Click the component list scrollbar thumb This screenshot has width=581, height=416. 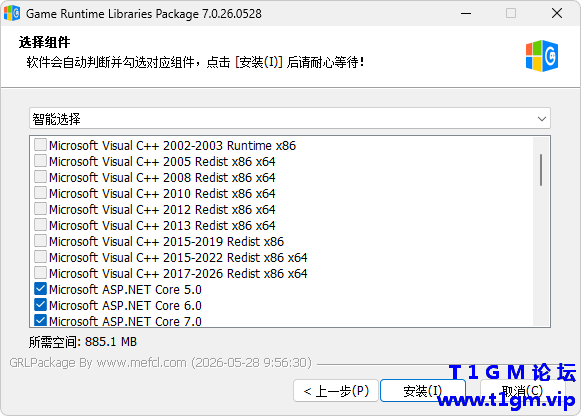(541, 170)
